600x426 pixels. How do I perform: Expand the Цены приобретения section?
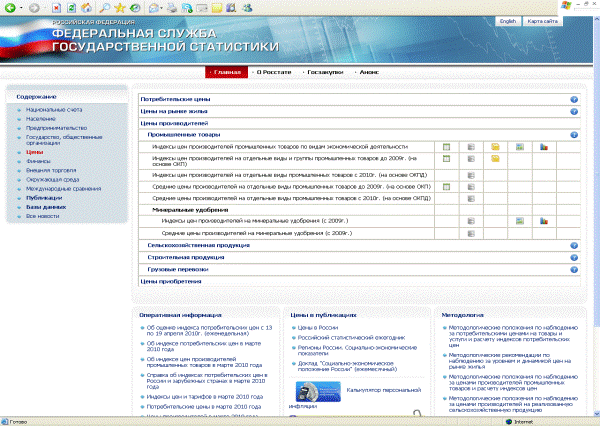171,281
